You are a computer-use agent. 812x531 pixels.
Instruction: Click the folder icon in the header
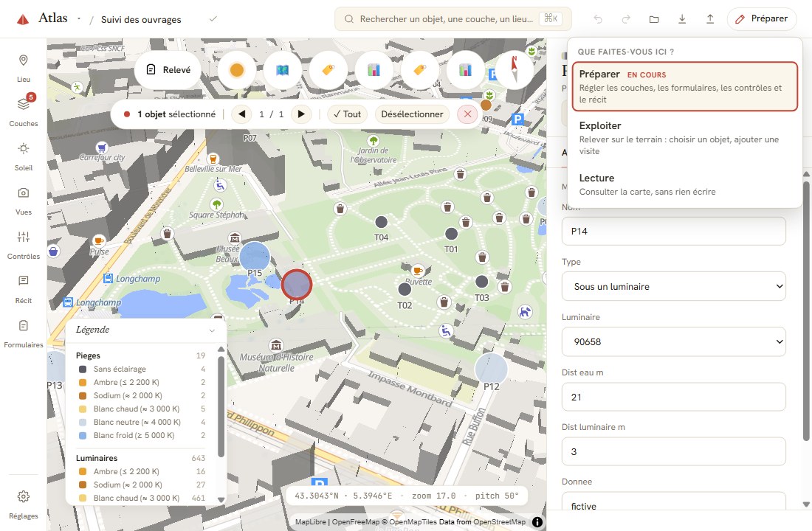click(654, 19)
